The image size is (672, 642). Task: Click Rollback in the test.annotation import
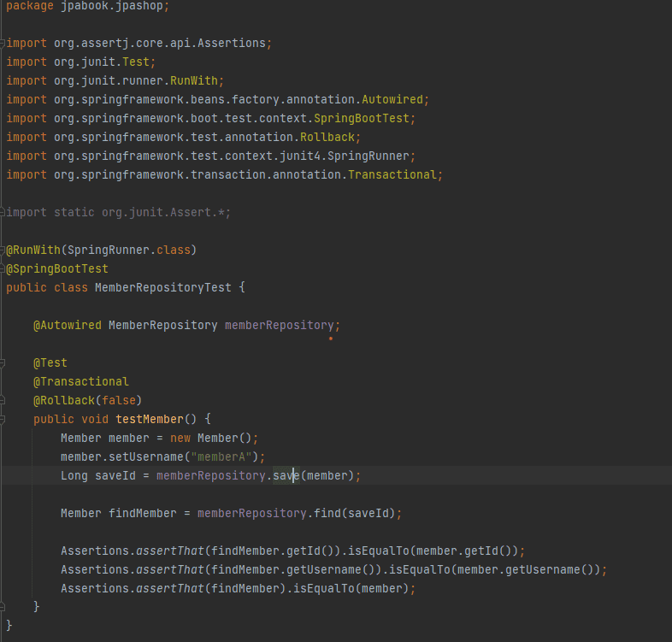point(327,138)
